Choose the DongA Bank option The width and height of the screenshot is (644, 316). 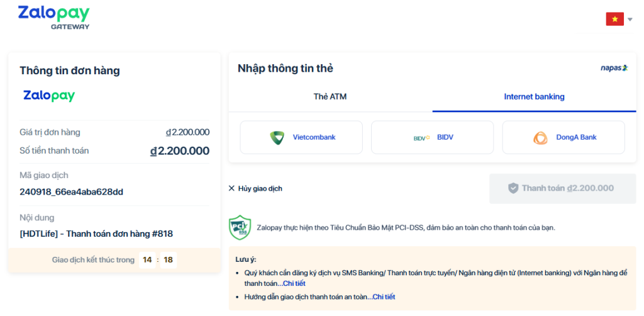[x=563, y=137]
